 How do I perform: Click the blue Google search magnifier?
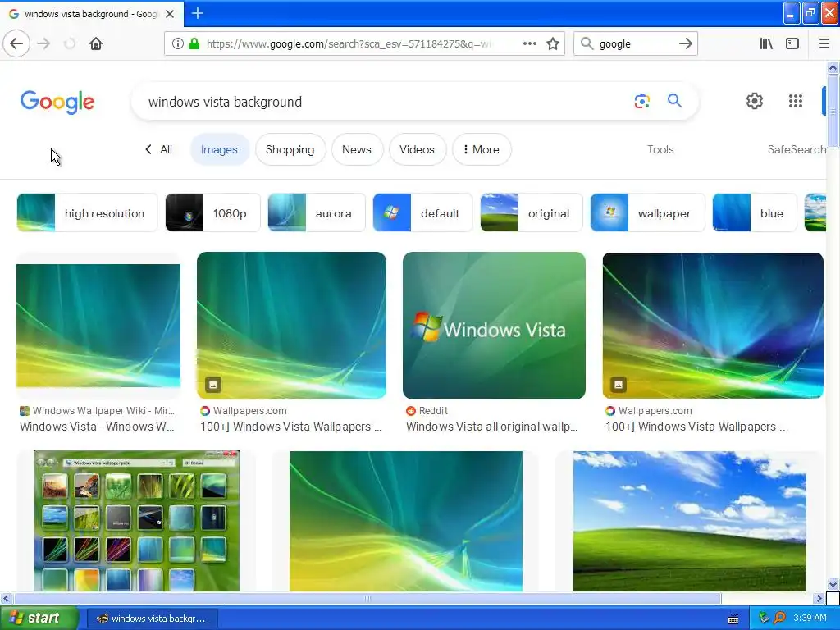click(674, 100)
